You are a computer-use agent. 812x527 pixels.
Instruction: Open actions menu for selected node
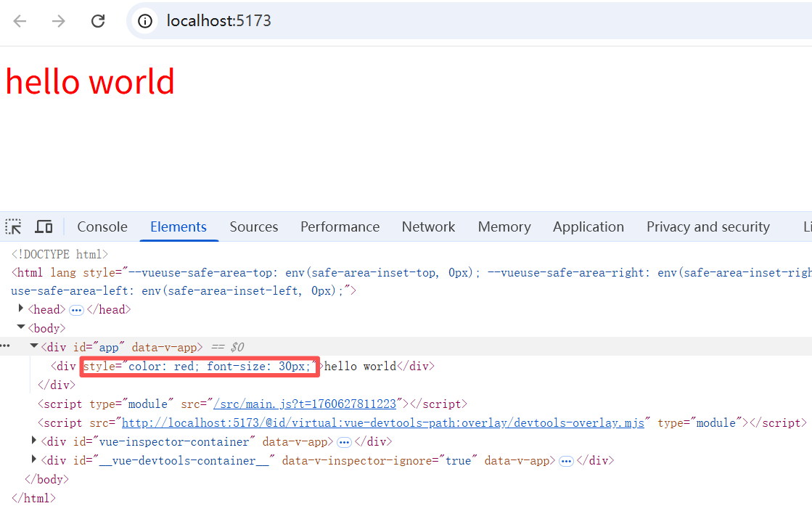5,346
